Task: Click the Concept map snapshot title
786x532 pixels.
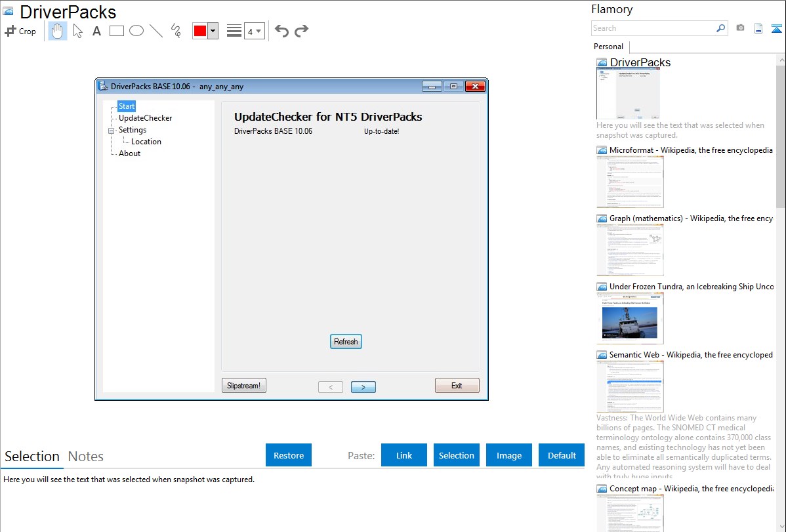Action: [692, 489]
